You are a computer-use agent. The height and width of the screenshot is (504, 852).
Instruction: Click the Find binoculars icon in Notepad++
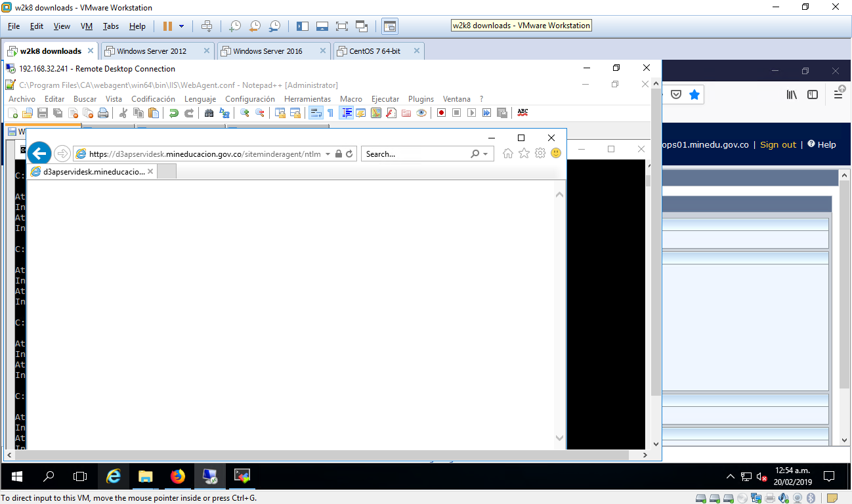click(209, 113)
